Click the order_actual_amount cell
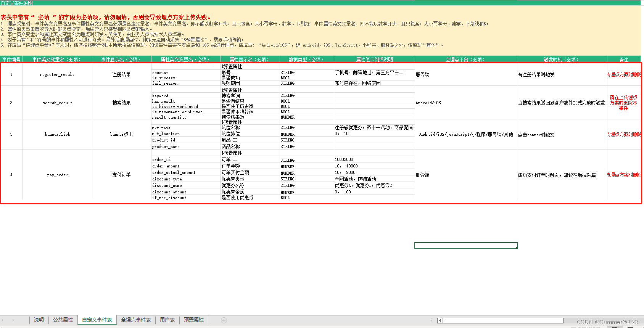Screen dimensions: 644x328 186,172
